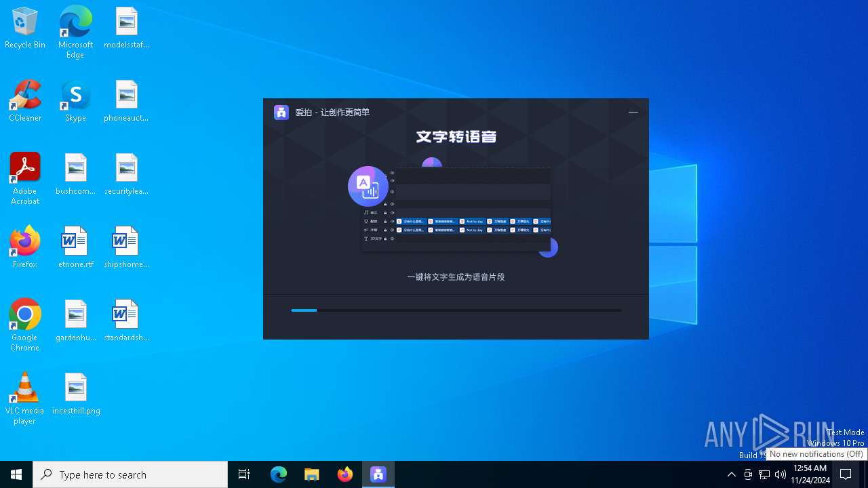868x488 pixels.
Task: Open the clock and date flyout
Action: click(810, 474)
